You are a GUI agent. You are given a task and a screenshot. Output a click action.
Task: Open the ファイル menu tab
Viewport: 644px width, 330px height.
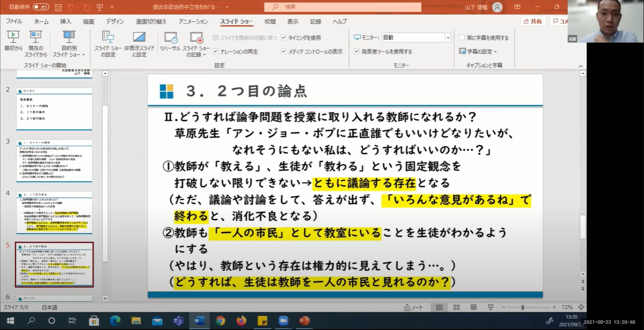click(14, 21)
